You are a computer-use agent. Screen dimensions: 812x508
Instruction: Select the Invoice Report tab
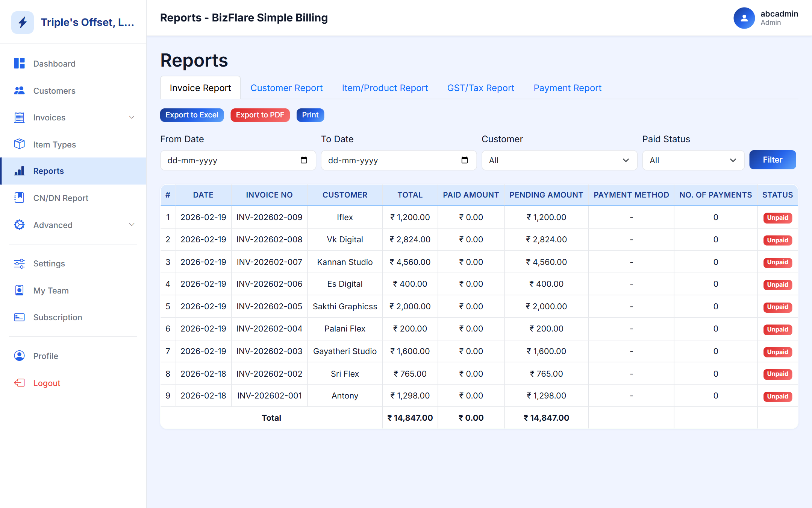click(x=200, y=88)
